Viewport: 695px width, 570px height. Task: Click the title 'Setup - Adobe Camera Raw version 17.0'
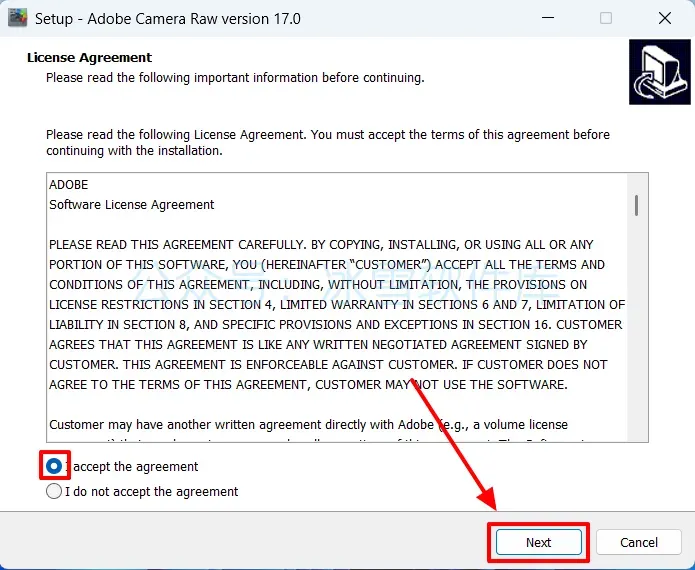(168, 19)
